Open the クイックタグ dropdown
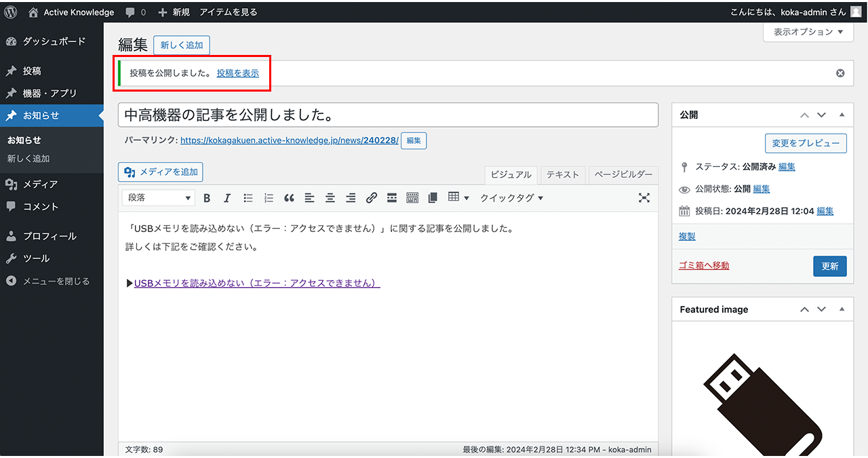Viewport: 868px width, 458px height. (x=512, y=198)
